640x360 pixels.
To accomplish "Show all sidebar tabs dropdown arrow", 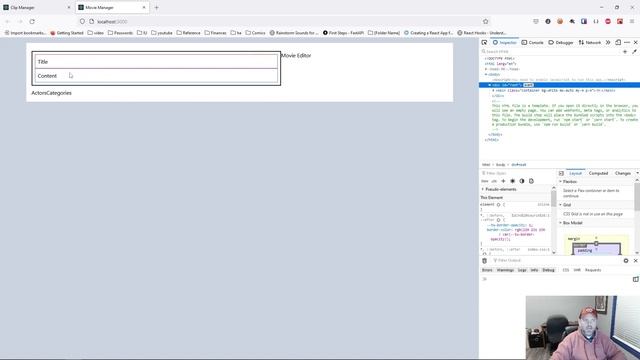I will point(637,173).
